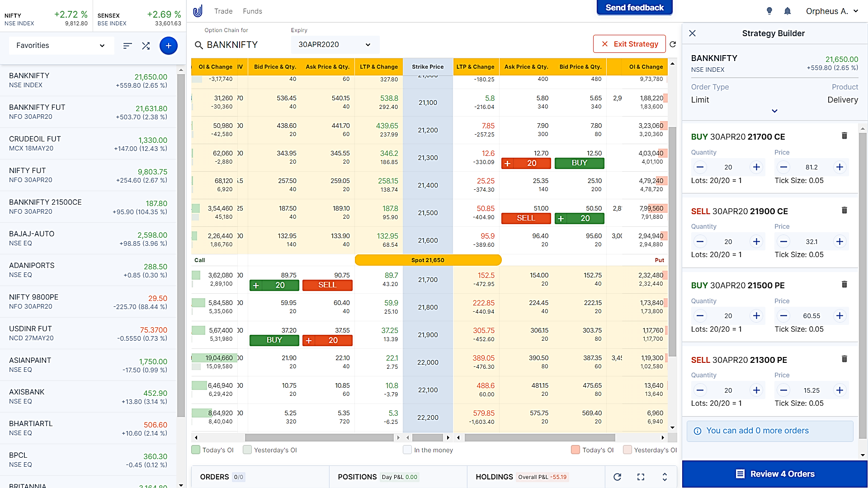Image resolution: width=868 pixels, height=488 pixels.
Task: Click the lightbulb tips icon
Action: pos(769,11)
